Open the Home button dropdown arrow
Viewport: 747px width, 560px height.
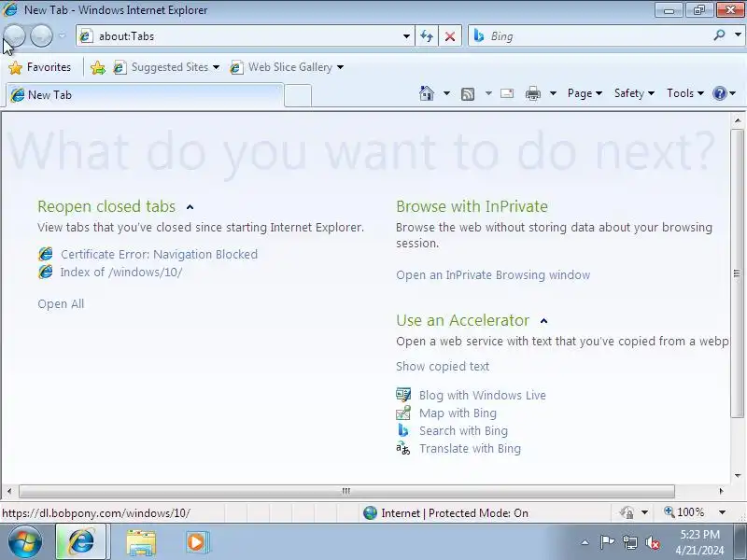446,93
